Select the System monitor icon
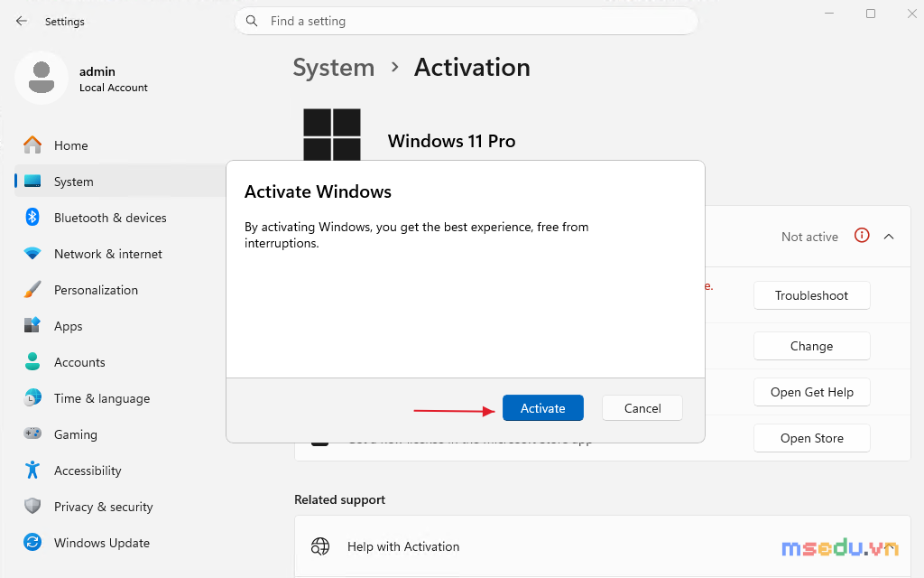 pos(32,182)
